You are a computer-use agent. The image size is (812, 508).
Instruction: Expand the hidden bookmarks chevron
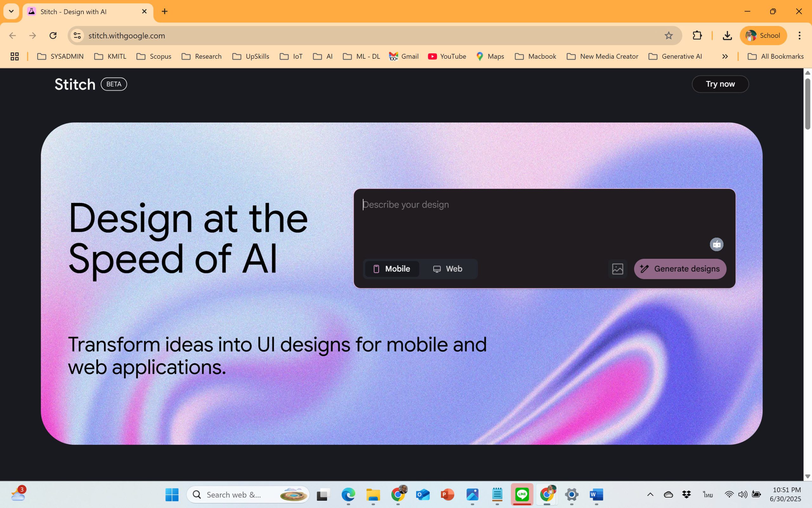(x=725, y=57)
